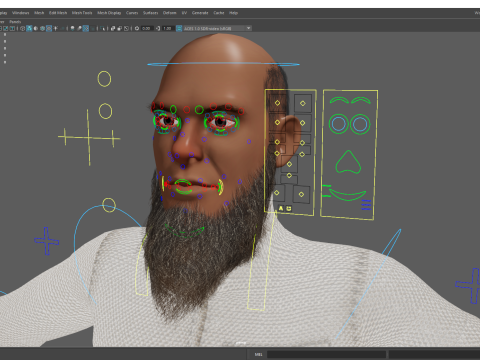The width and height of the screenshot is (480, 360).
Task: Select the yellow cross-shaped control left of face
Action: pos(89,137)
